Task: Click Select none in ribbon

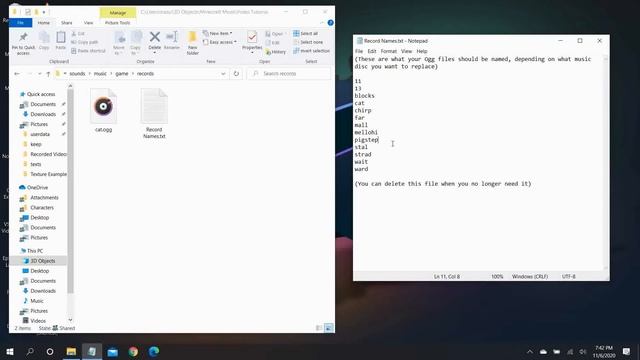Action: [308, 42]
